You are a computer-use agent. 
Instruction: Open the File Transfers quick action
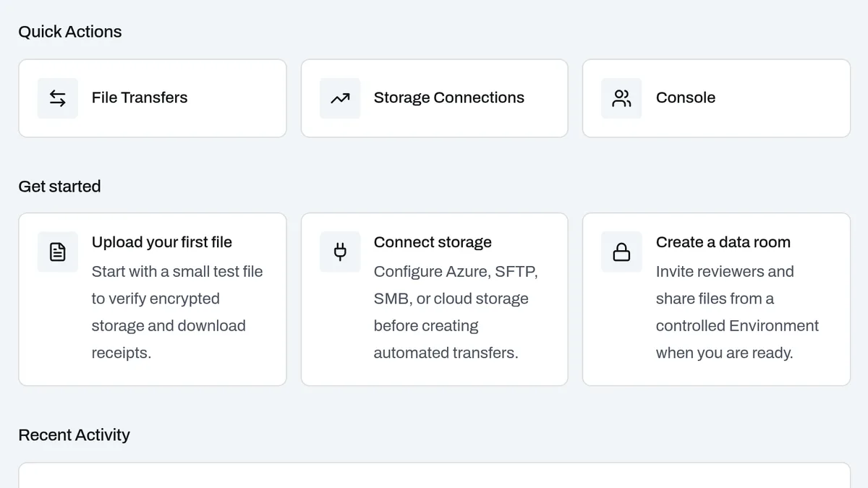click(x=153, y=98)
